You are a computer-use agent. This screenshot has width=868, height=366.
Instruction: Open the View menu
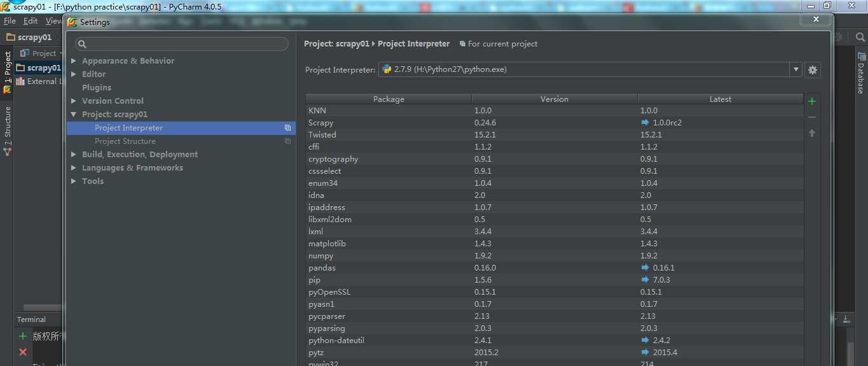(53, 21)
